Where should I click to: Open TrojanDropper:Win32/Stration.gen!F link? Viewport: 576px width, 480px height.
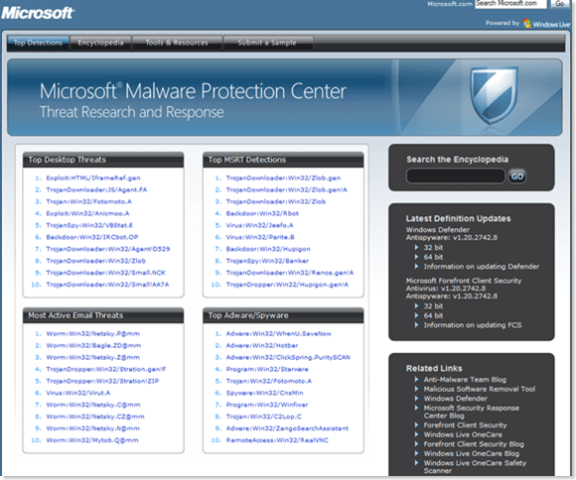click(106, 369)
